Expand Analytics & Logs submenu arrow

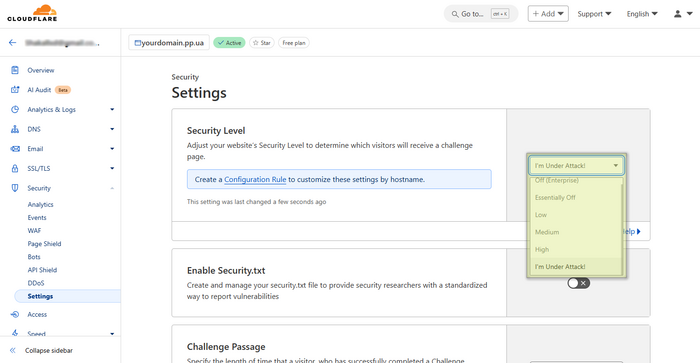point(112,109)
